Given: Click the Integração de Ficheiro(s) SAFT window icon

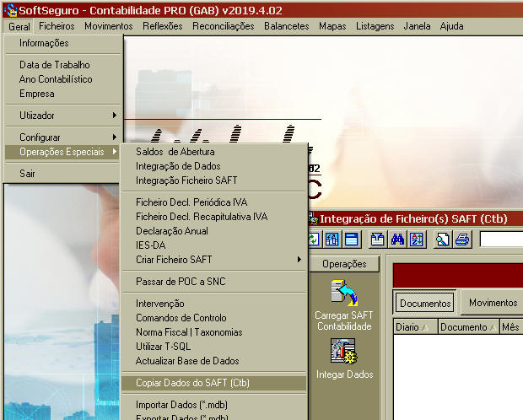Looking at the screenshot, I should tap(314, 218).
